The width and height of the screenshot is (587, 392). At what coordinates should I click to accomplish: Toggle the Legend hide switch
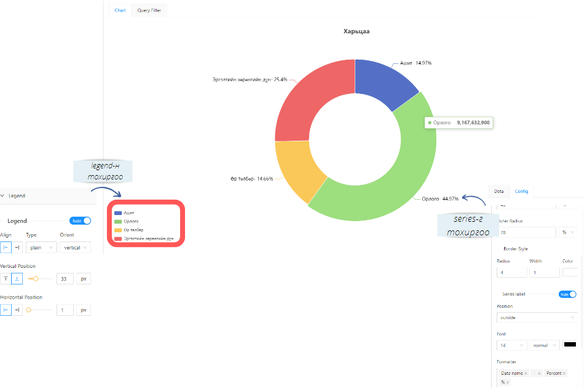[81, 221]
